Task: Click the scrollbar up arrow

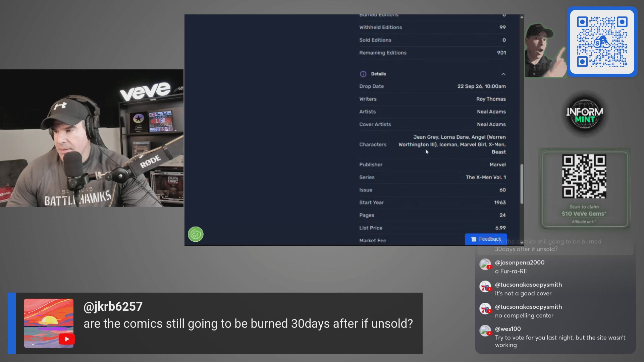Action: [522, 17]
